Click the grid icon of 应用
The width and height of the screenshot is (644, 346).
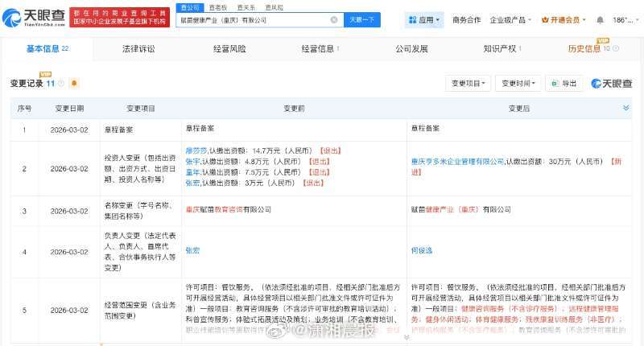(413, 19)
